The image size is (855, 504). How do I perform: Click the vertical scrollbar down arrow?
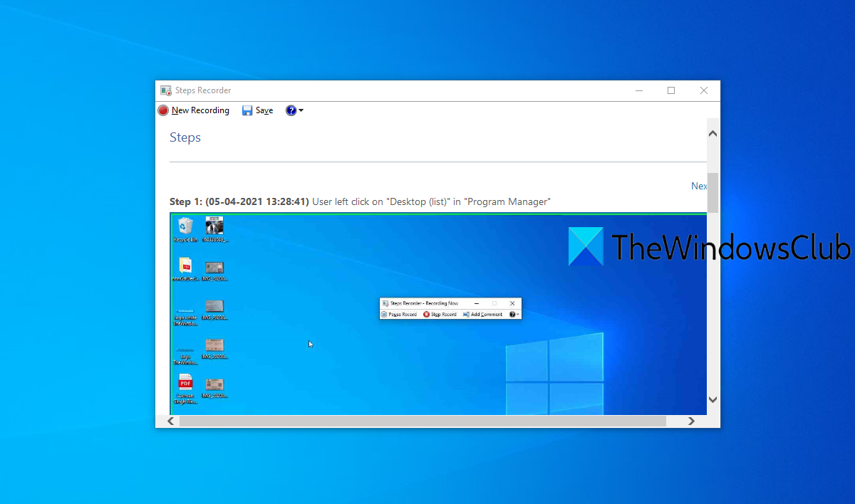pos(713,400)
